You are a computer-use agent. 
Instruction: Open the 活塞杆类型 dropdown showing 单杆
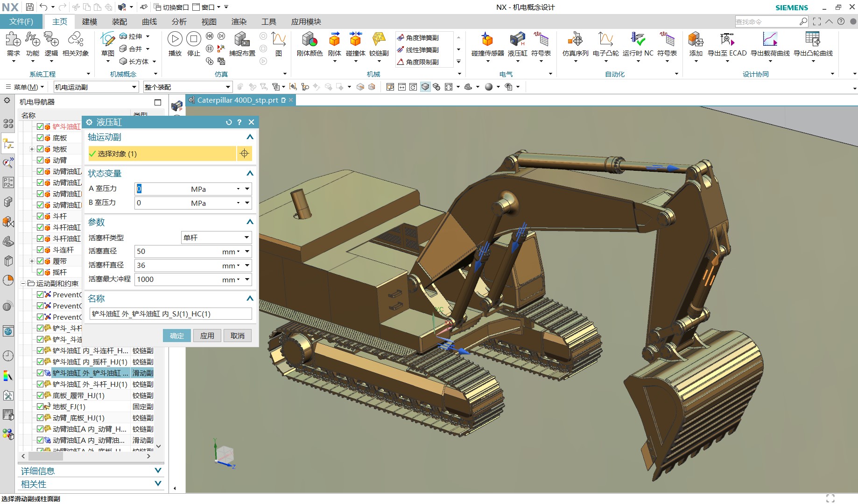(x=217, y=238)
